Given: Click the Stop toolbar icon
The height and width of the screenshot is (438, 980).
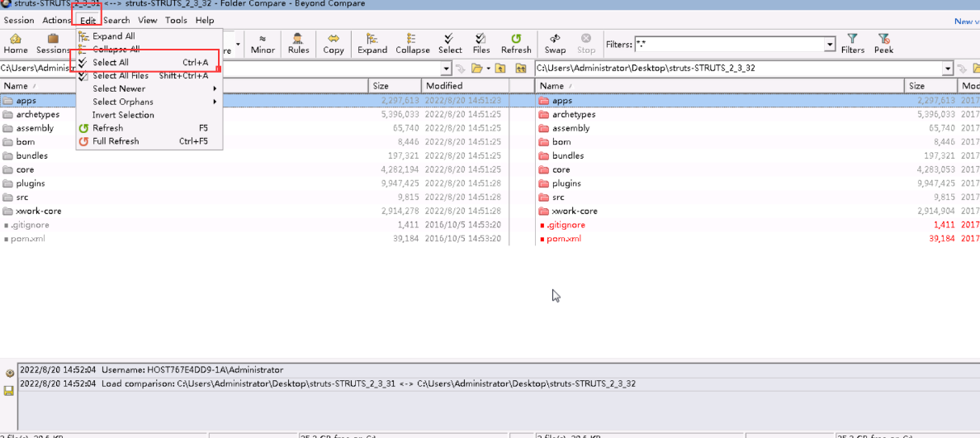Looking at the screenshot, I should point(586,44).
